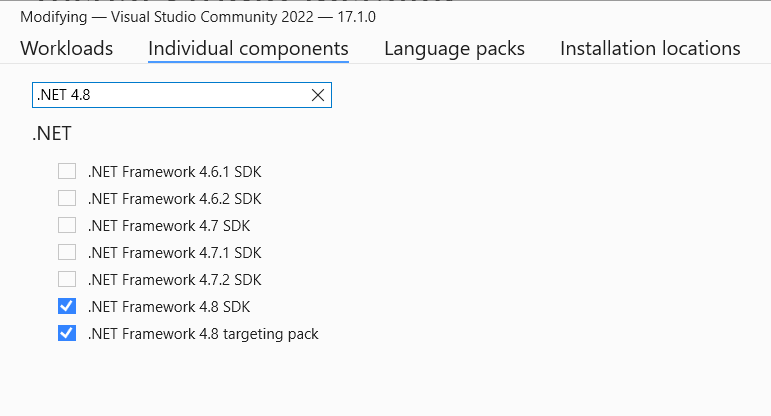Uncheck the .NET Framework 4.8 SDK checkbox

(67, 306)
